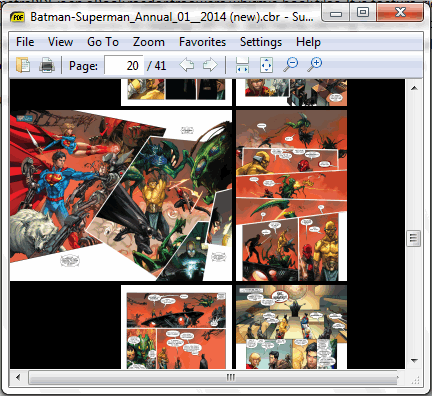The width and height of the screenshot is (432, 396).
Task: Open the Settings menu
Action: coord(261,42)
